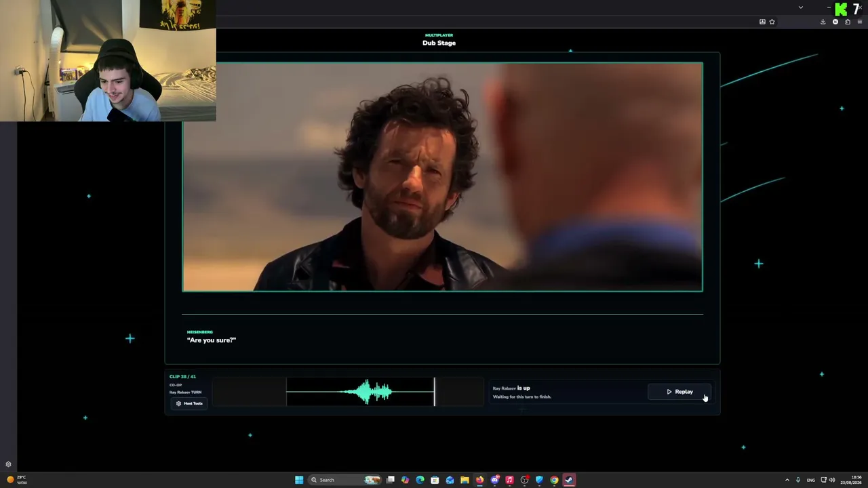Click the white playhead line on the waveform

[435, 392]
